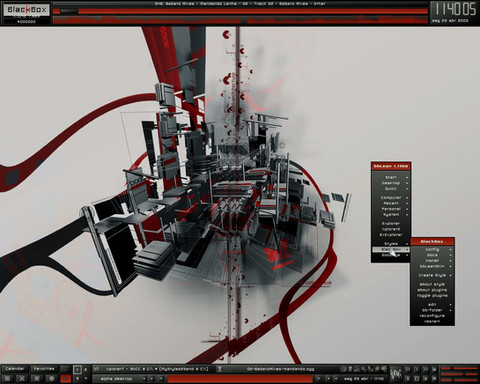Viewport: 480px width, 384px height.
Task: Click the audio visualizer waveform icon
Action: (x=396, y=374)
